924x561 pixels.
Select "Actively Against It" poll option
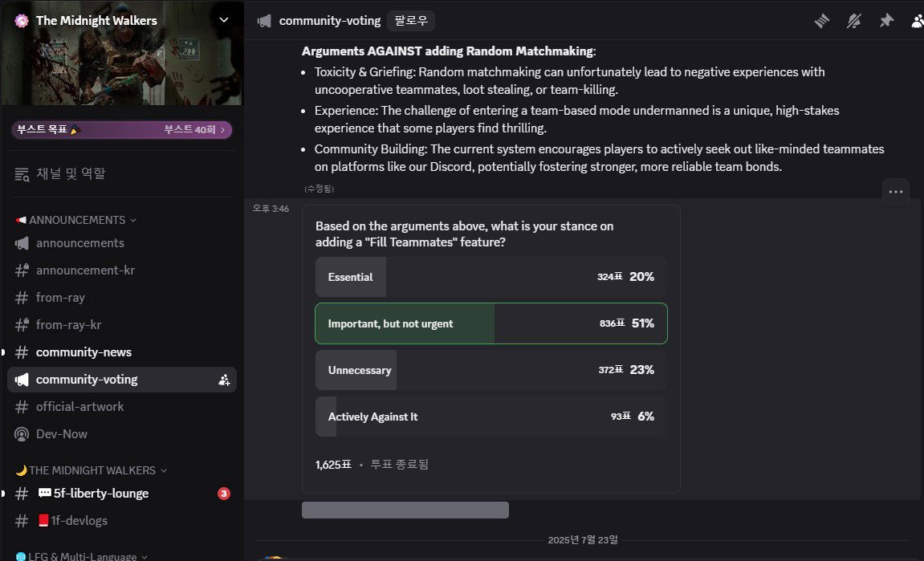coord(490,417)
